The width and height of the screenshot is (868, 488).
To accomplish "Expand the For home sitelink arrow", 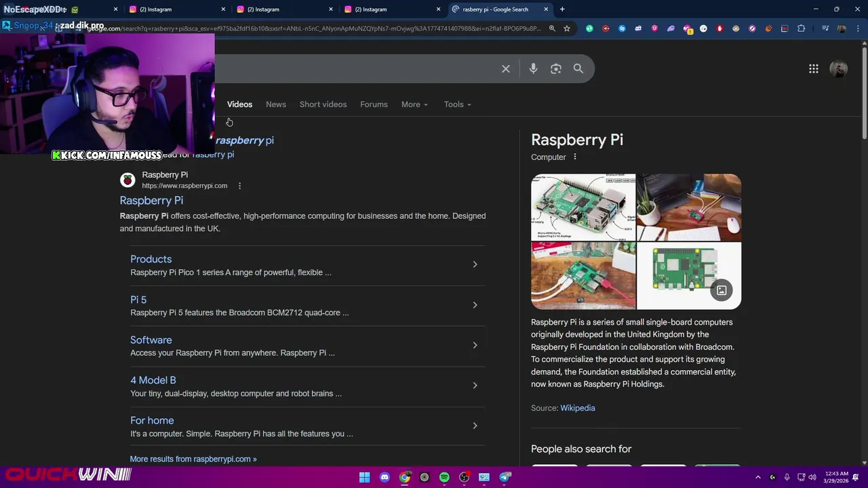I will 475,426.
